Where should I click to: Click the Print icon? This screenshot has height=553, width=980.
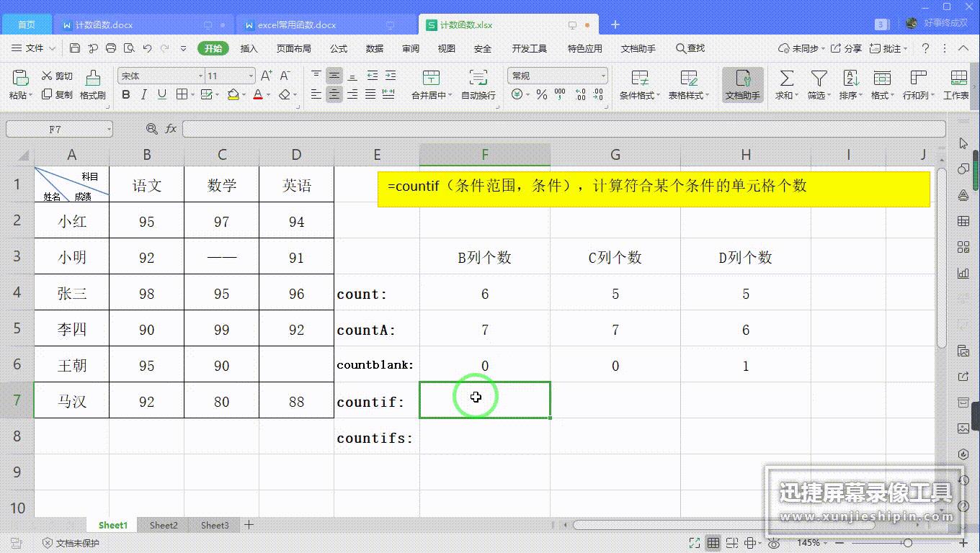(x=111, y=48)
